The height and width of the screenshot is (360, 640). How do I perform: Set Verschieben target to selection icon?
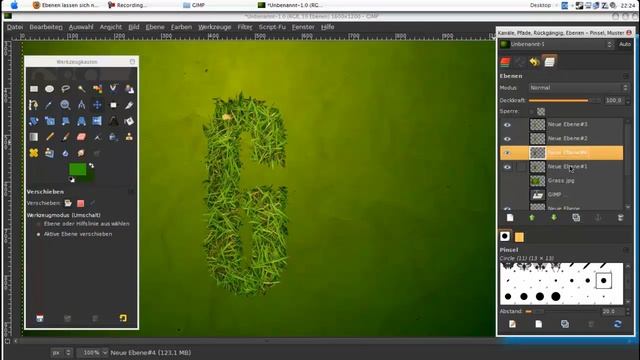80,203
